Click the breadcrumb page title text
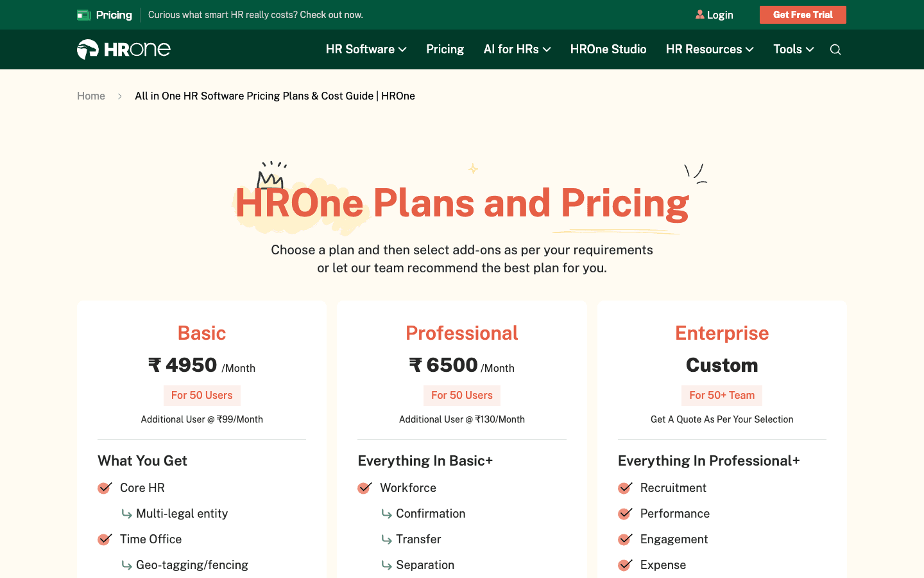Viewport: 924px width, 578px height. click(275, 96)
